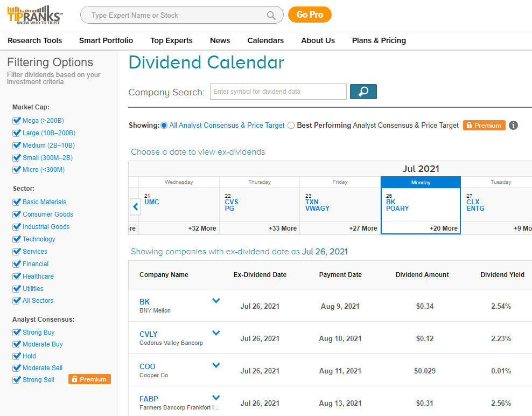The image size is (532, 416).
Task: Select All Analyst Consensus radio option
Action: coord(164,126)
